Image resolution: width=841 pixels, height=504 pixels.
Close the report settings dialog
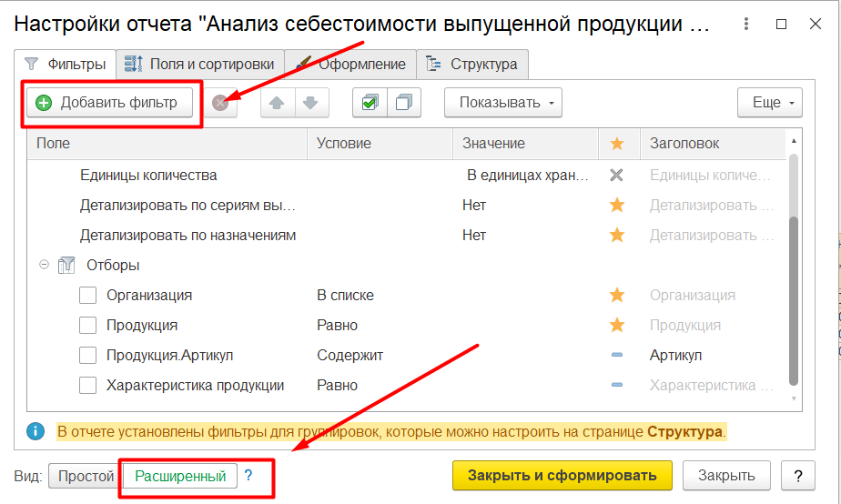click(816, 25)
